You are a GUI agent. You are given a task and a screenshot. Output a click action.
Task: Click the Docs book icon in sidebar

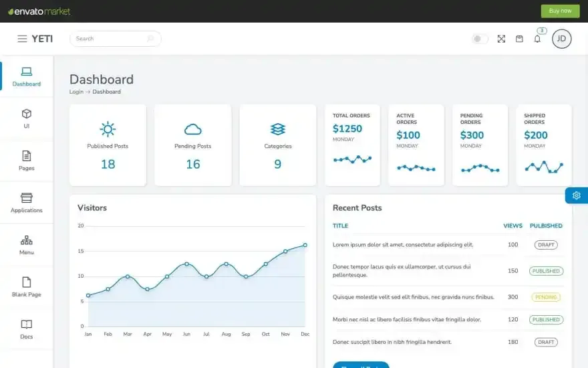27,324
